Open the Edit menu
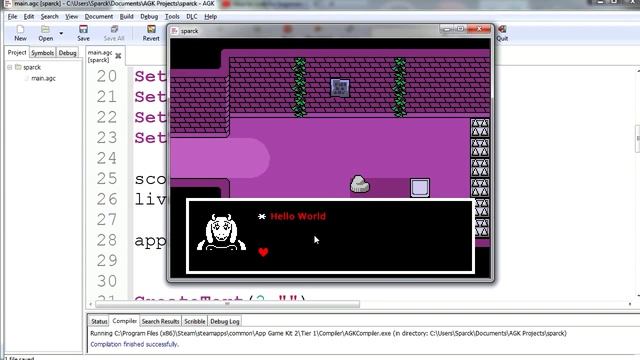 pos(29,17)
